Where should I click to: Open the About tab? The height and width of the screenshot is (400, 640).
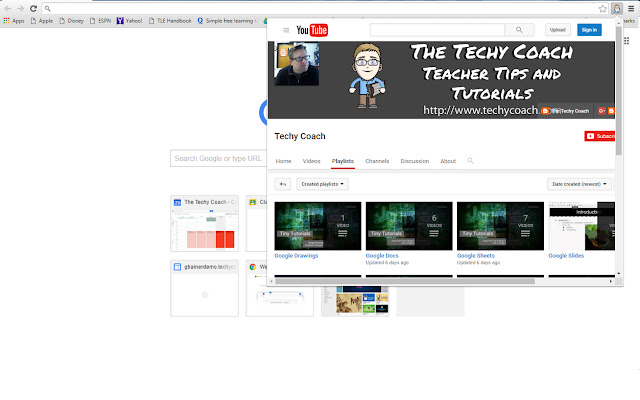click(448, 161)
